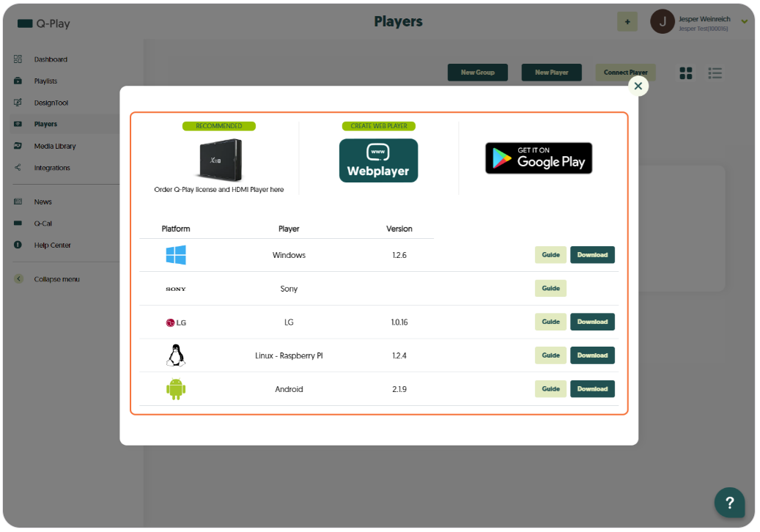Image resolution: width=760 pixels, height=532 pixels.
Task: Expand the Jesper Weinreich account dropdown
Action: point(744,21)
